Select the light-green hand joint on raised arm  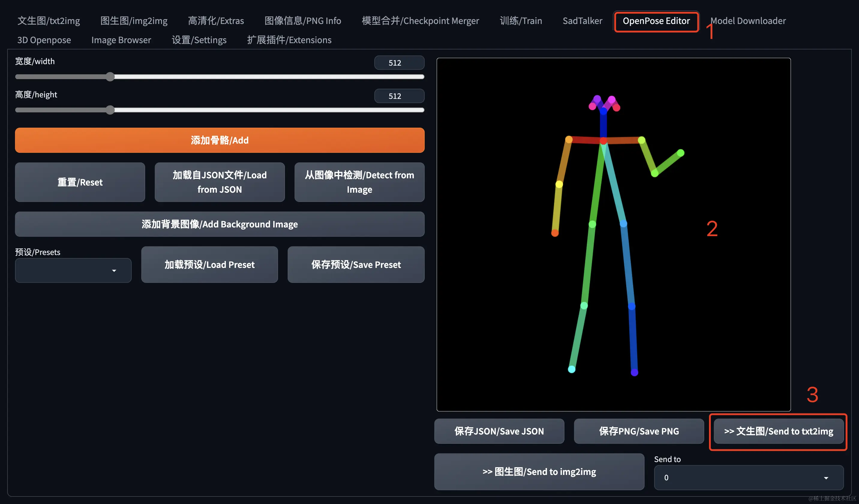point(680,153)
